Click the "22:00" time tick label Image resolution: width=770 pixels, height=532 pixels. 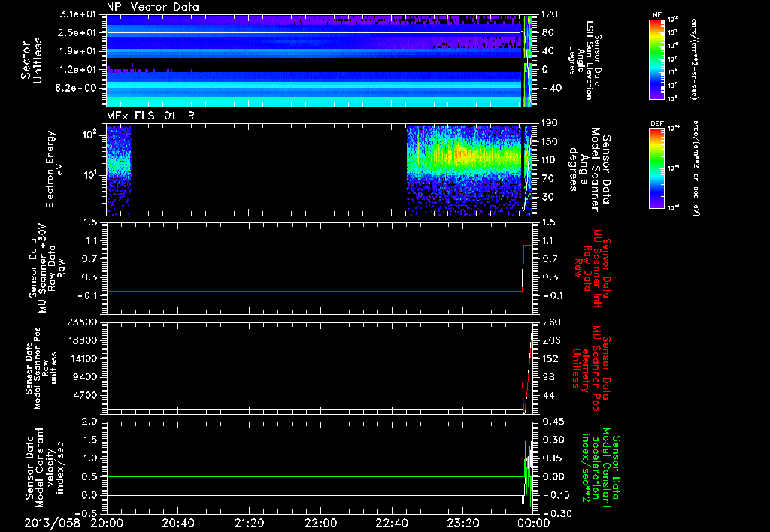[320, 523]
